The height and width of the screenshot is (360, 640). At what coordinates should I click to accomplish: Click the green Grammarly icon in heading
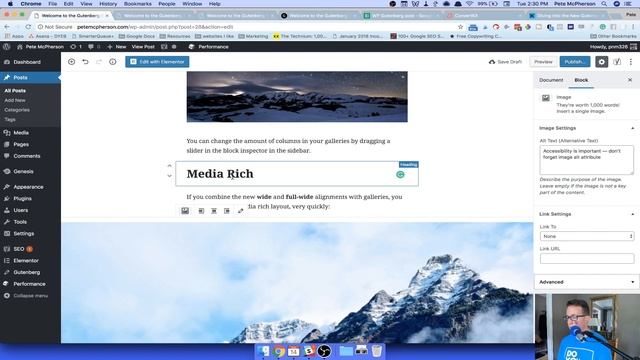tap(400, 175)
